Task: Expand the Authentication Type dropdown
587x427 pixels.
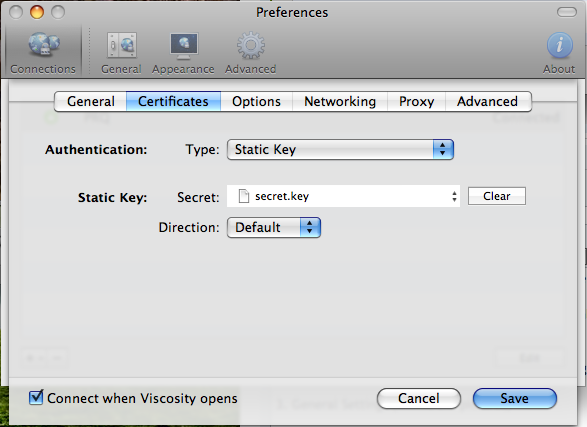Action: [x=340, y=150]
